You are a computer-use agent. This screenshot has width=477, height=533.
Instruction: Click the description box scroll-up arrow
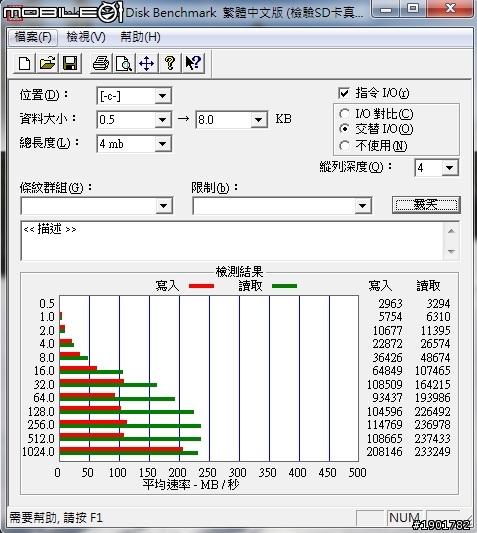[451, 231]
